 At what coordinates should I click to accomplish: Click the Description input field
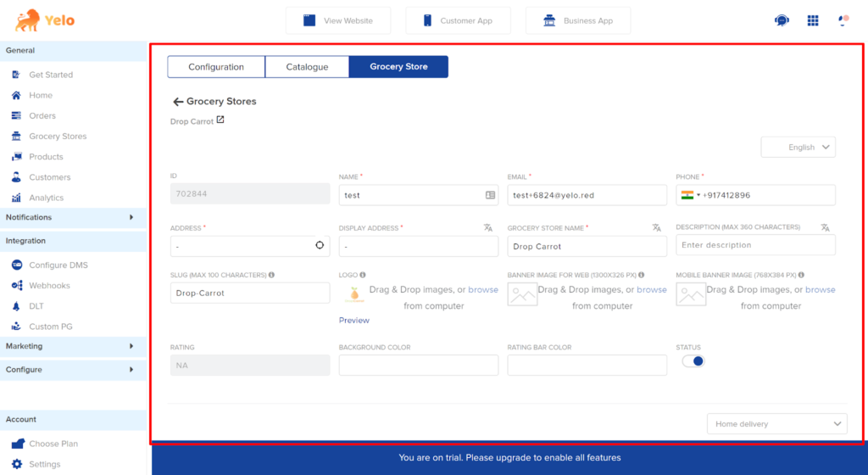tap(755, 245)
